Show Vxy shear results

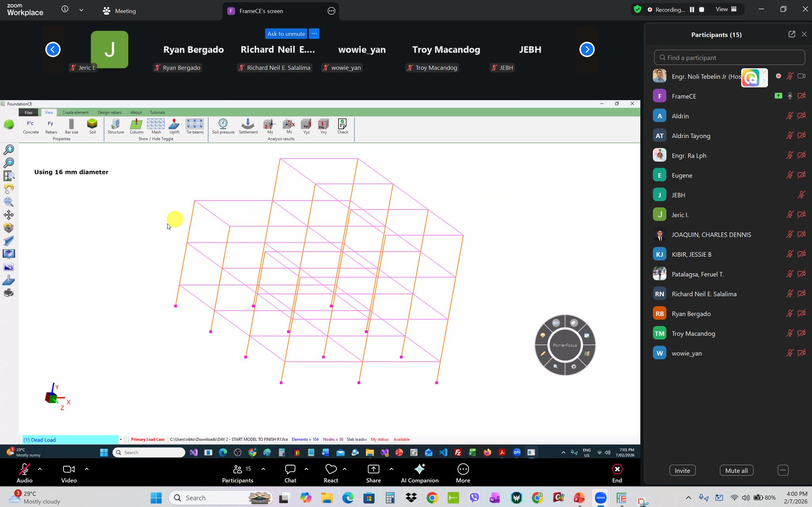click(x=324, y=127)
